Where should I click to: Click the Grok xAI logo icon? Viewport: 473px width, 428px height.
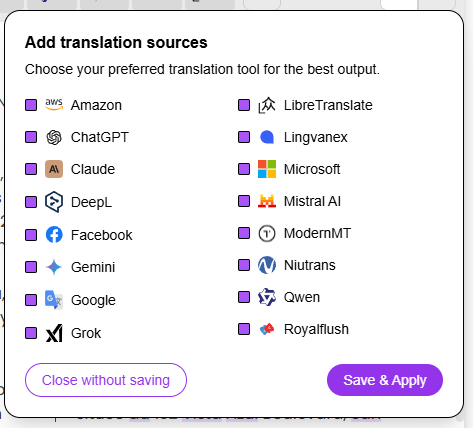54,333
